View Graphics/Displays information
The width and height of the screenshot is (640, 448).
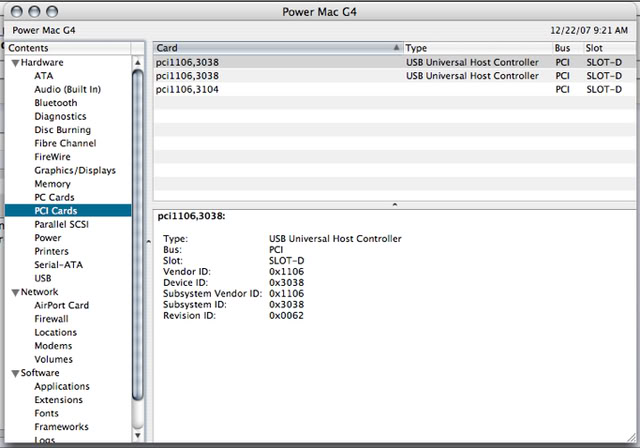click(x=75, y=170)
